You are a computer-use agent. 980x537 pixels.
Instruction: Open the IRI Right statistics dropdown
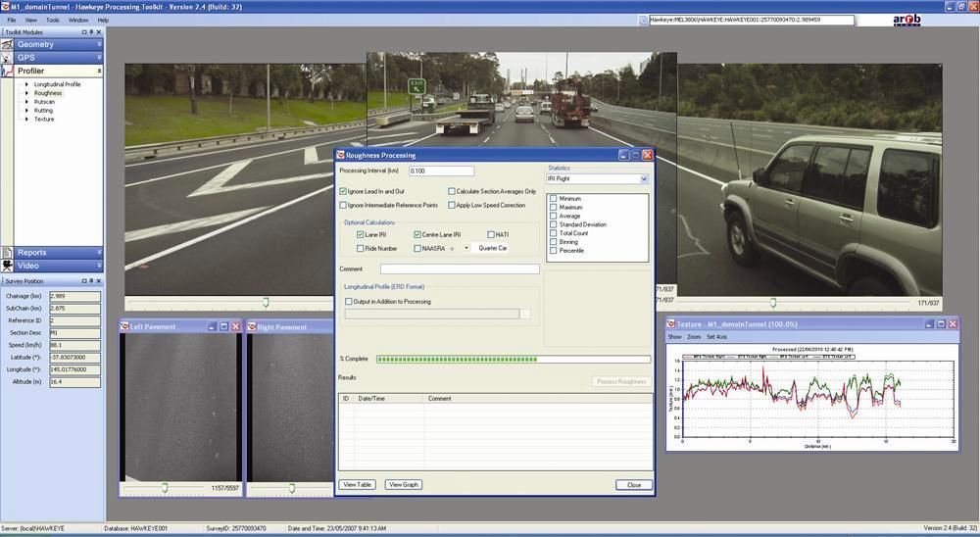pos(644,178)
